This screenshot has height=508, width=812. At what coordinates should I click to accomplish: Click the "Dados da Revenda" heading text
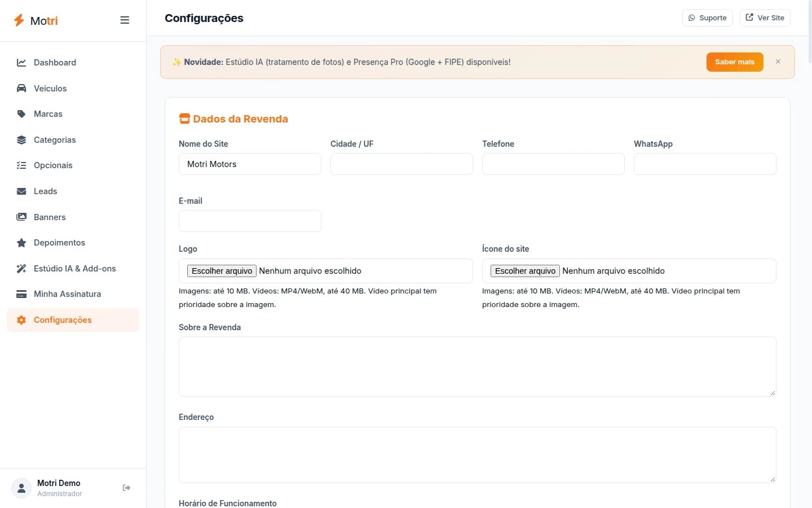241,119
